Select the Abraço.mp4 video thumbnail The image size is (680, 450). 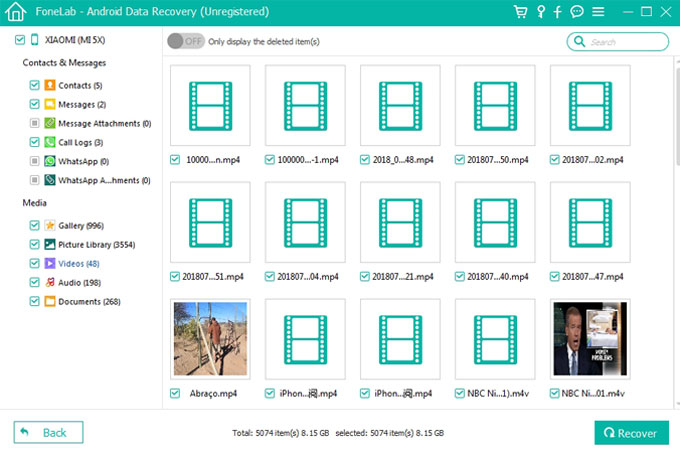pyautogui.click(x=210, y=339)
